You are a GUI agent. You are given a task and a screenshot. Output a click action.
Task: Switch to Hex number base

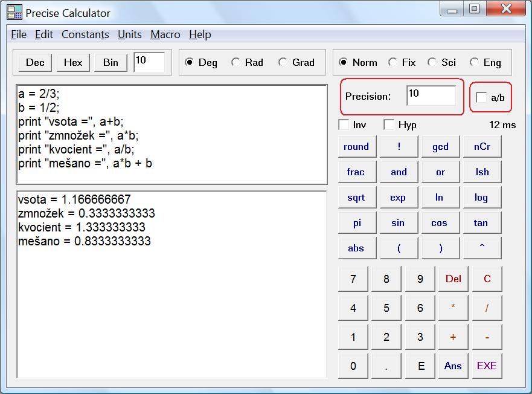point(73,62)
